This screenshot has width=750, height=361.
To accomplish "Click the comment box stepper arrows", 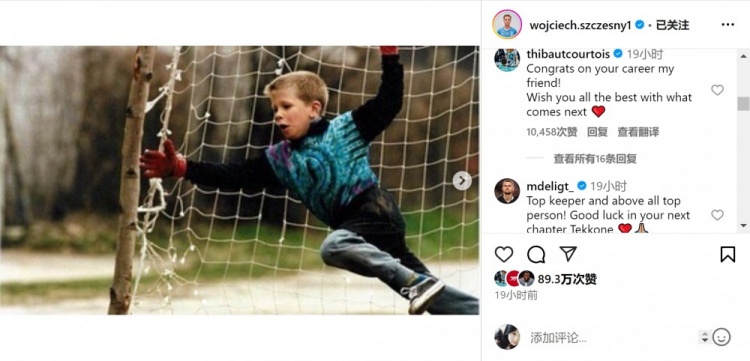I will (704, 337).
